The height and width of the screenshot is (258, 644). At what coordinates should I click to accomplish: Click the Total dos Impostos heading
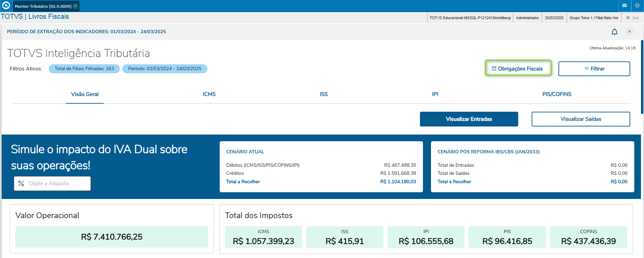click(259, 215)
